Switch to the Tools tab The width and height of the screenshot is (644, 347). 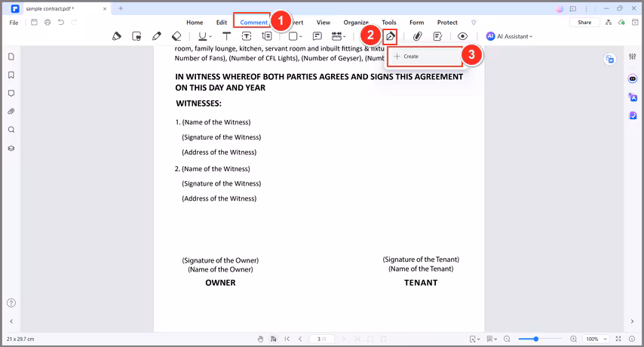389,23
